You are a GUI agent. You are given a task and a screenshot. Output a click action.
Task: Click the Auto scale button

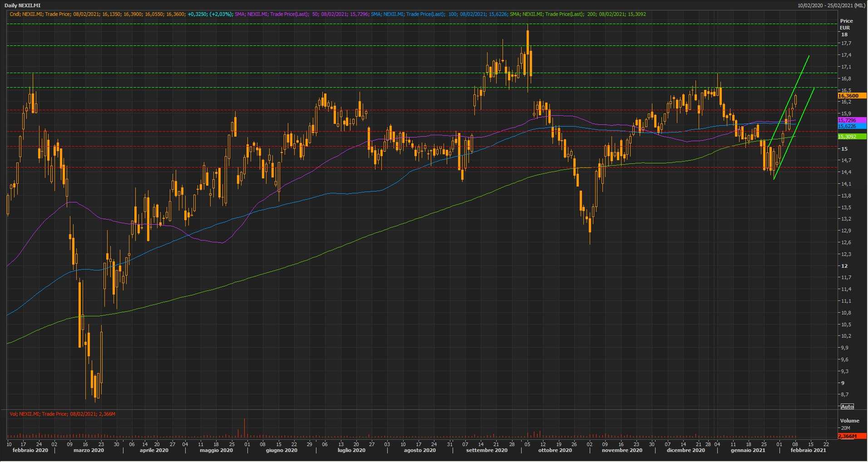[x=847, y=406]
